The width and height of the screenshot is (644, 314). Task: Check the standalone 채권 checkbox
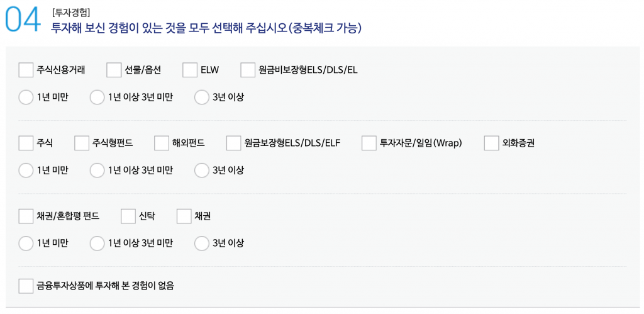[x=184, y=216]
